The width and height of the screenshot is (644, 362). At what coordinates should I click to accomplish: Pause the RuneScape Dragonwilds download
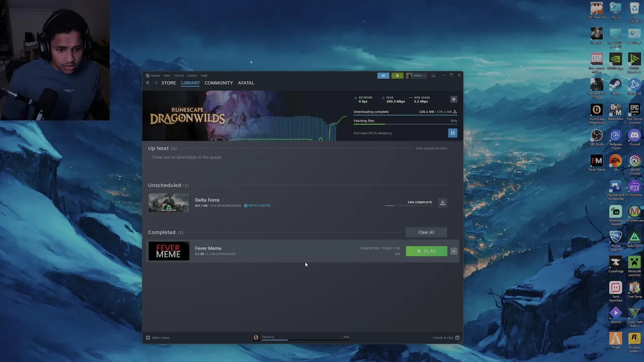pos(452,133)
